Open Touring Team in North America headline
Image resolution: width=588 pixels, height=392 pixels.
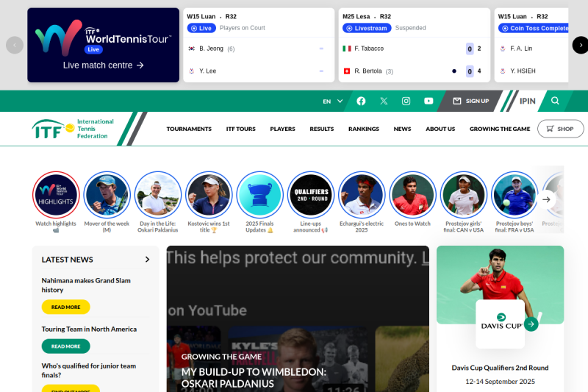89,329
